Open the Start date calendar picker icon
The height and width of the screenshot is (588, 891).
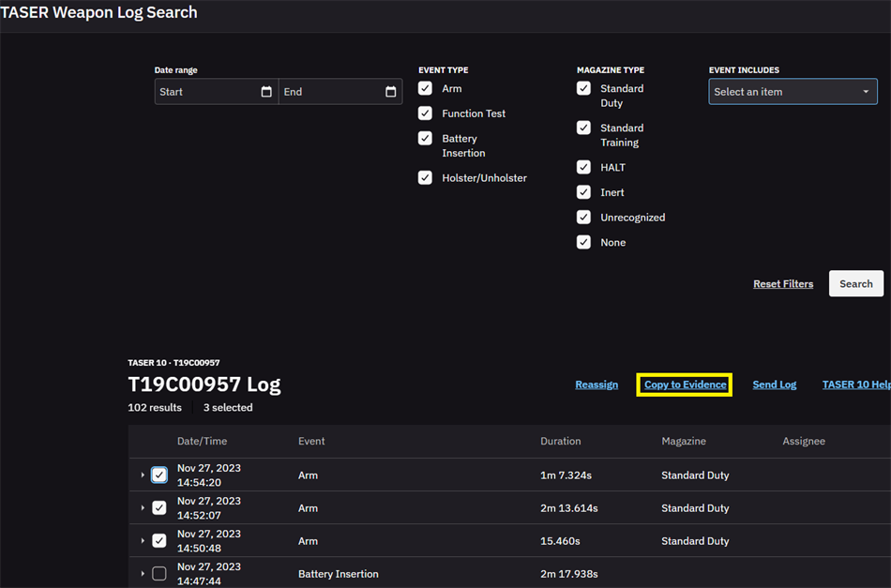pos(266,92)
